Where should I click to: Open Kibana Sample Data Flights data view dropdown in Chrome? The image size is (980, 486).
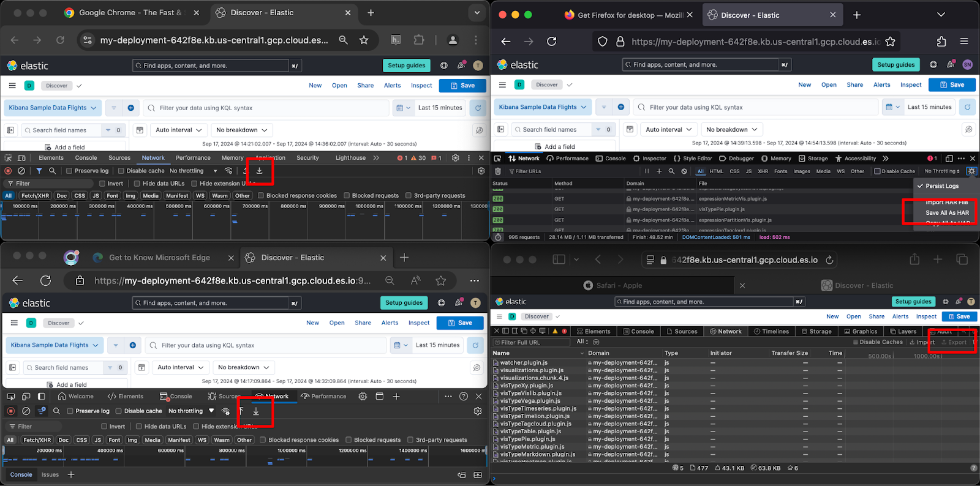[x=53, y=108]
